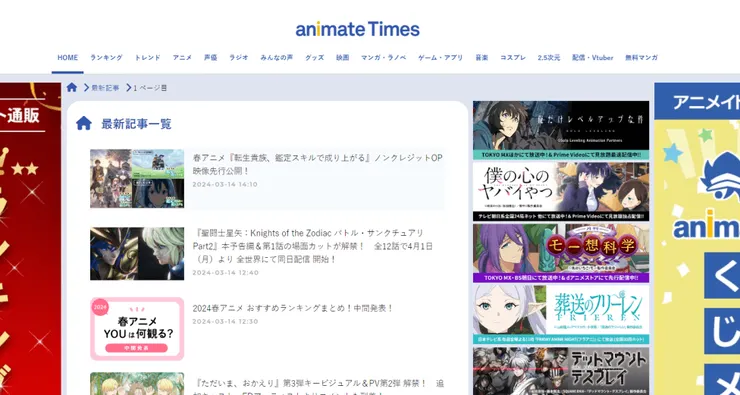Open the 転生貴族 ノンクレジットOP article

318,164
